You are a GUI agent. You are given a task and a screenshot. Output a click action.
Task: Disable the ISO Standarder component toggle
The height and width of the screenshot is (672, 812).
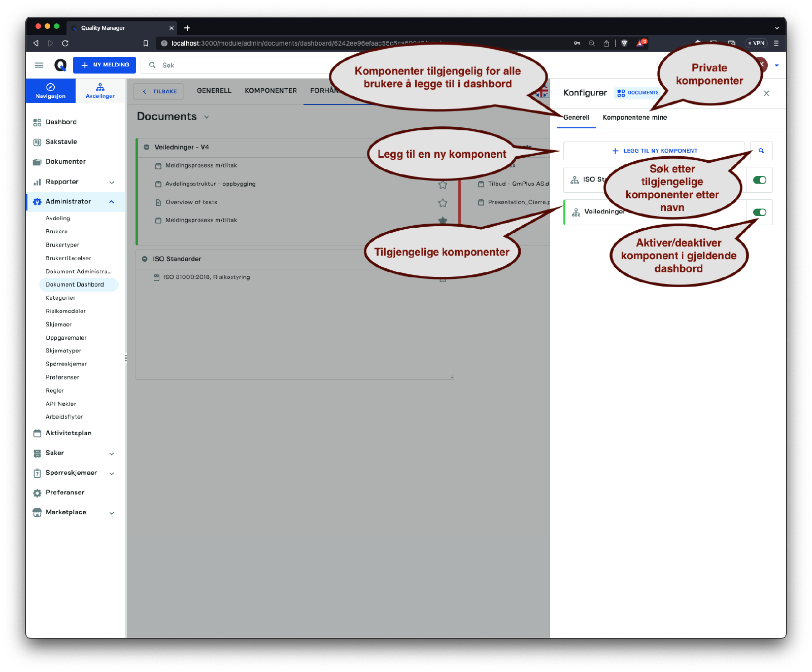click(x=759, y=180)
